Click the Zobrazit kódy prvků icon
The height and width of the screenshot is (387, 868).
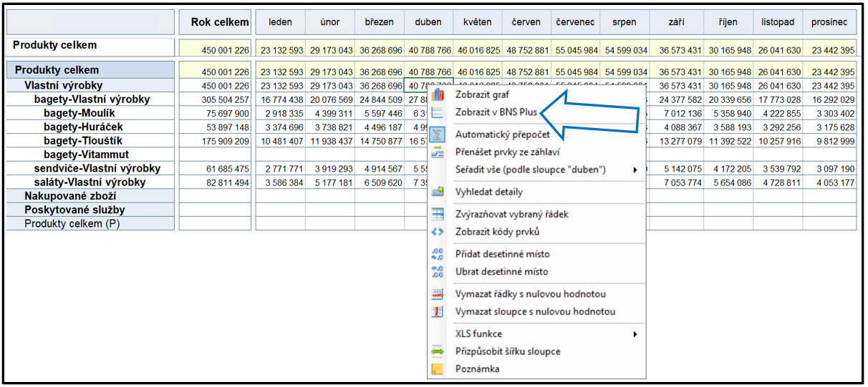(438, 232)
